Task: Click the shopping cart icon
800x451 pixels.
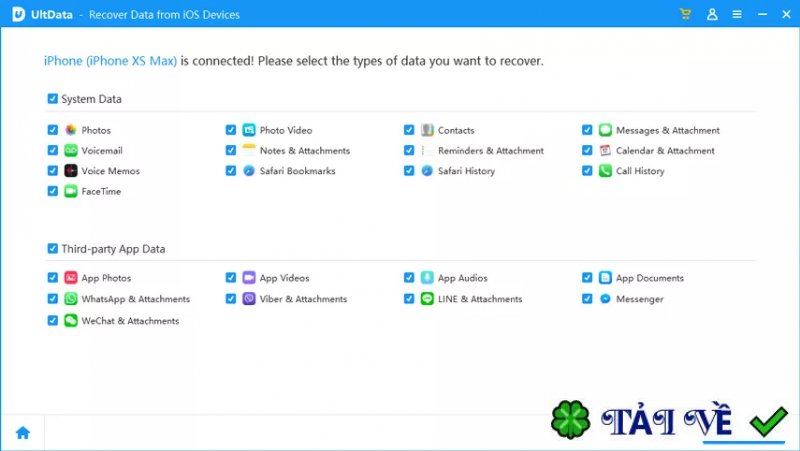Action: (685, 14)
